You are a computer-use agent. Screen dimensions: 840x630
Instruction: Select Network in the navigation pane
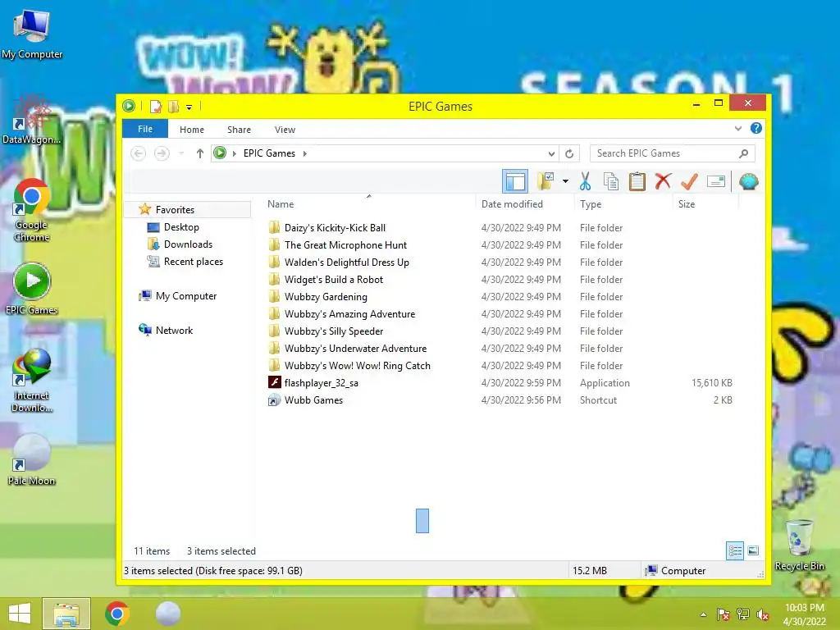click(x=174, y=330)
